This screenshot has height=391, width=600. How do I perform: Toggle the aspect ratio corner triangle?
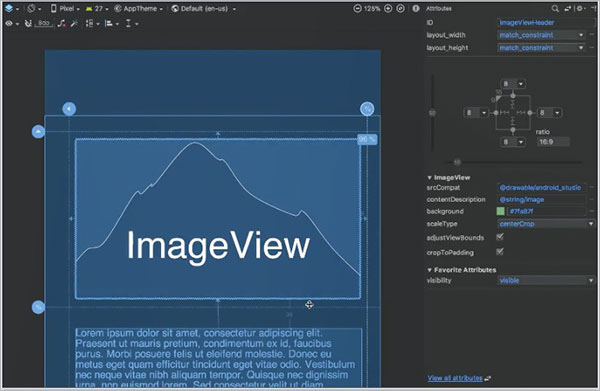(499, 98)
